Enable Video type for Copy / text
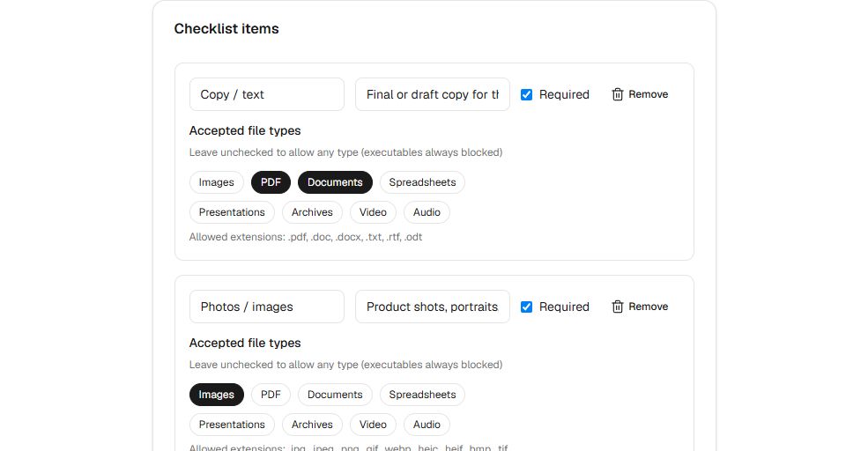868x451 pixels. click(x=373, y=212)
